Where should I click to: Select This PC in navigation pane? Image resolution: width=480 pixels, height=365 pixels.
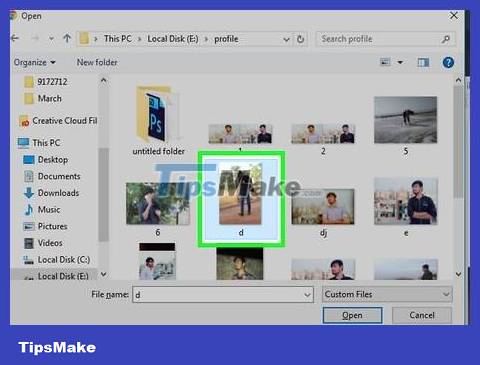(x=39, y=143)
